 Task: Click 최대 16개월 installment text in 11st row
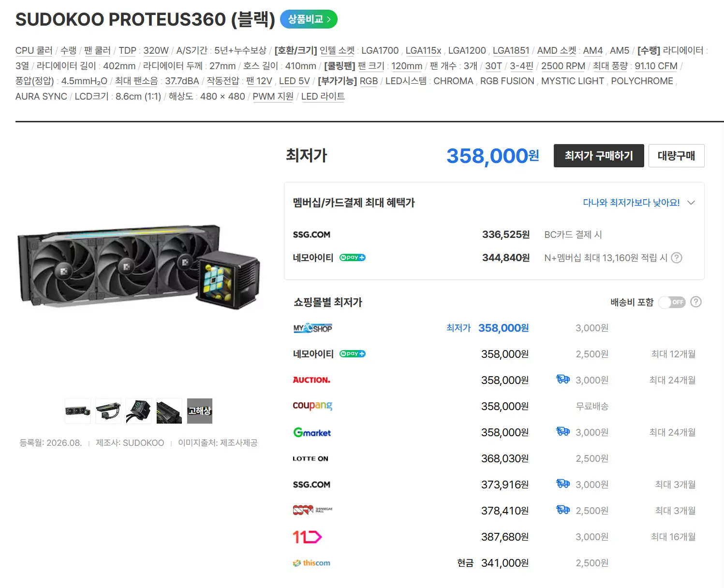[x=673, y=537]
